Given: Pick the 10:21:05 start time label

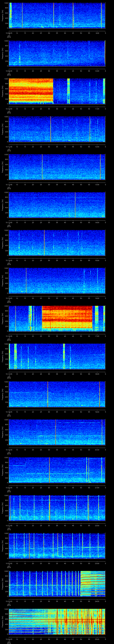Looking at the screenshot, I should pyautogui.click(x=9, y=525).
